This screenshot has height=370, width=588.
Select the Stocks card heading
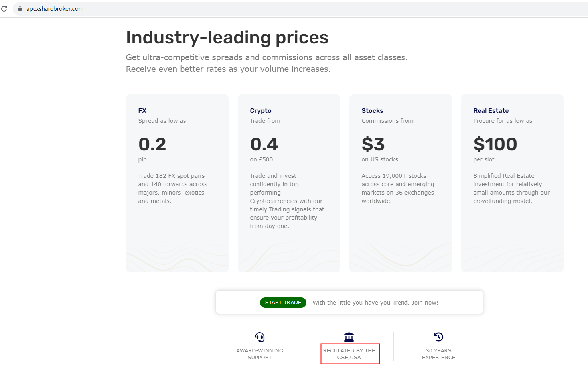tap(372, 111)
